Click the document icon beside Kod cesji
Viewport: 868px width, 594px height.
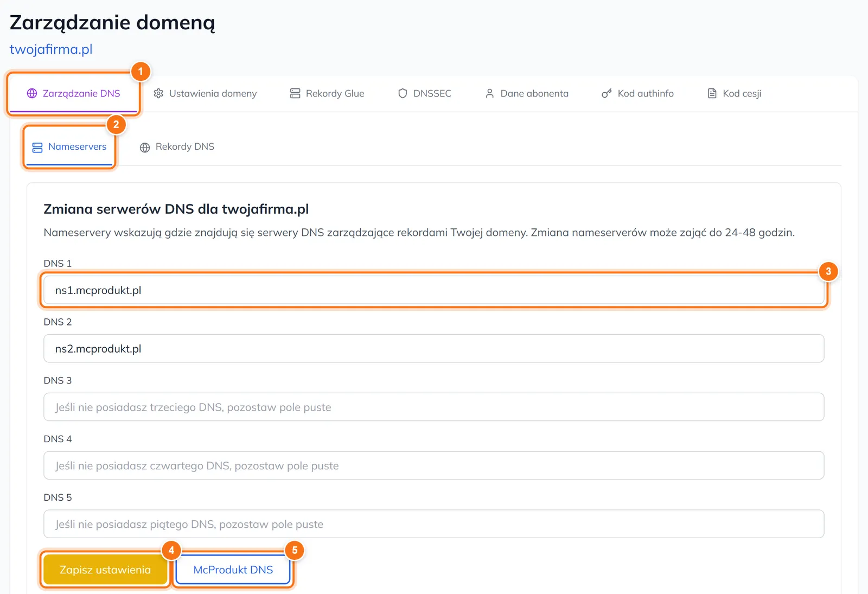(712, 93)
